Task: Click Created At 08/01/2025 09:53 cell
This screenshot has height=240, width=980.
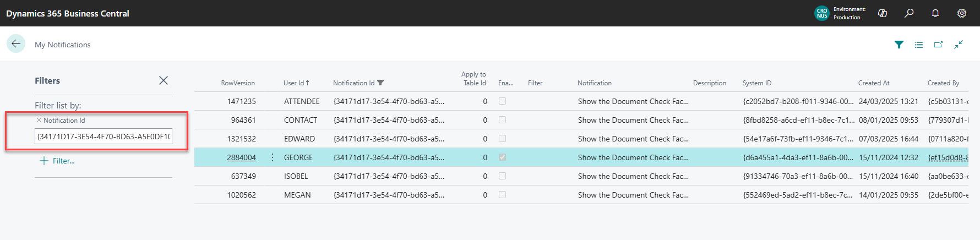Action: click(x=889, y=120)
